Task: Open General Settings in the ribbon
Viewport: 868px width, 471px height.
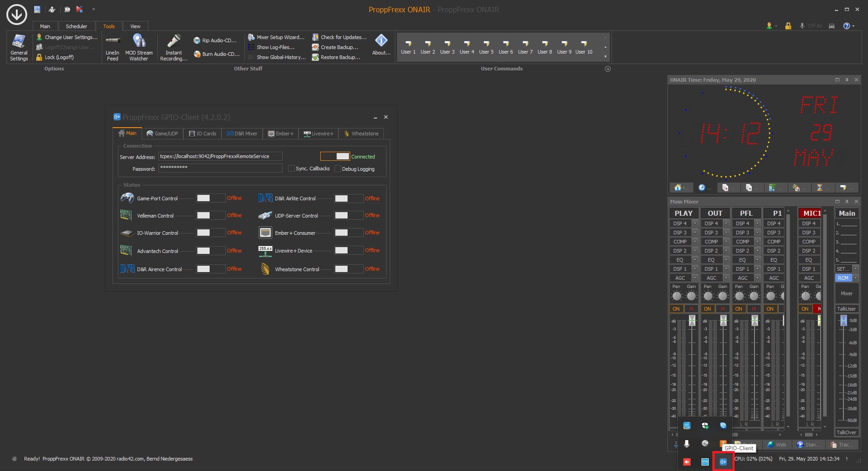Action: tap(19, 47)
